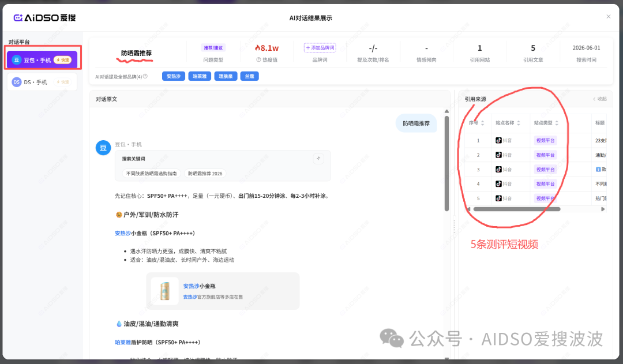Click the conversation panel scroll-up arrow
The height and width of the screenshot is (364, 623).
click(446, 111)
